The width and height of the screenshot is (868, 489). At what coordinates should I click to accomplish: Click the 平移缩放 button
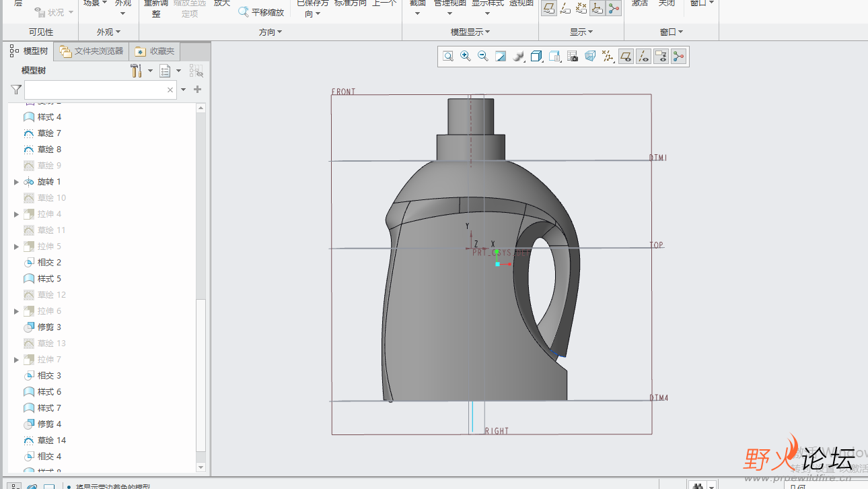pyautogui.click(x=261, y=12)
